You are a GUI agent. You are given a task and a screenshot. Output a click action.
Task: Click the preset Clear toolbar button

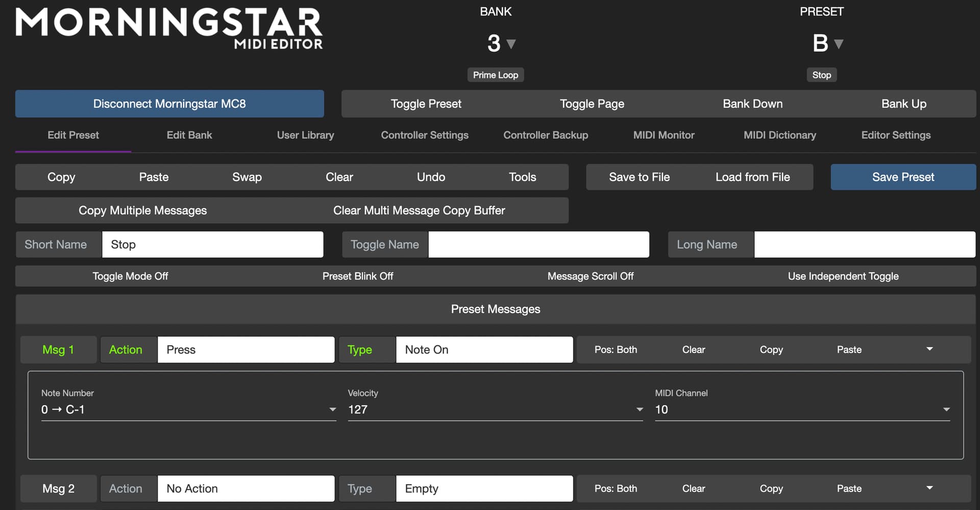(339, 177)
